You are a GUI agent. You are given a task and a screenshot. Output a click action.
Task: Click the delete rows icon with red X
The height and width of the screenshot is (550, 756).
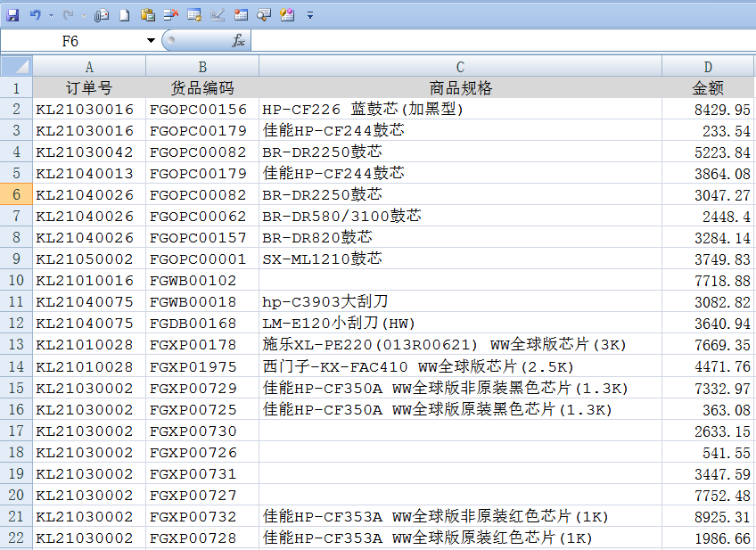[170, 15]
